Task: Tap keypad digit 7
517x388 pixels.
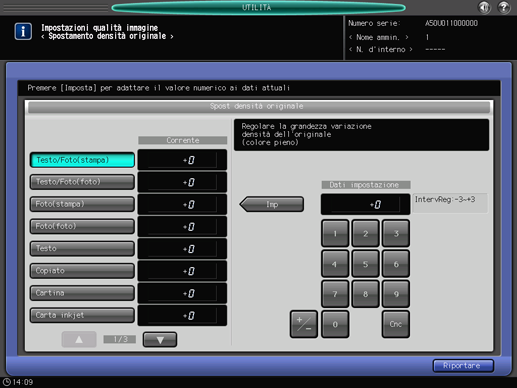Action: click(x=335, y=294)
